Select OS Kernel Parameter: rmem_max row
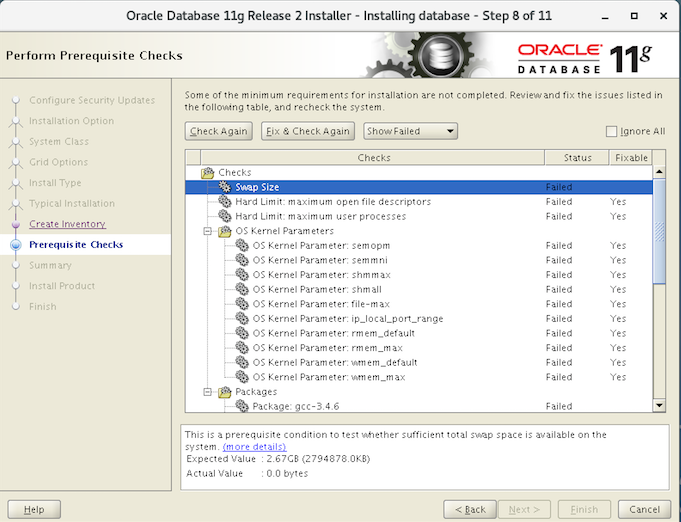The width and height of the screenshot is (681, 522). (x=419, y=348)
